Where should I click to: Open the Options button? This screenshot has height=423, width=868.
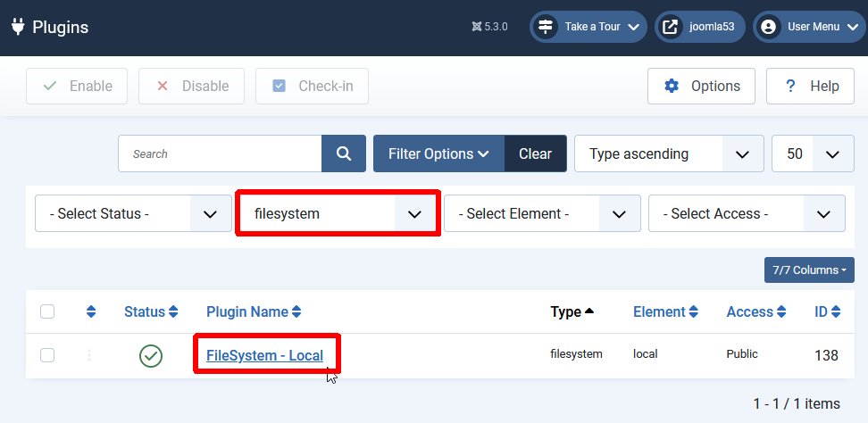coord(701,86)
